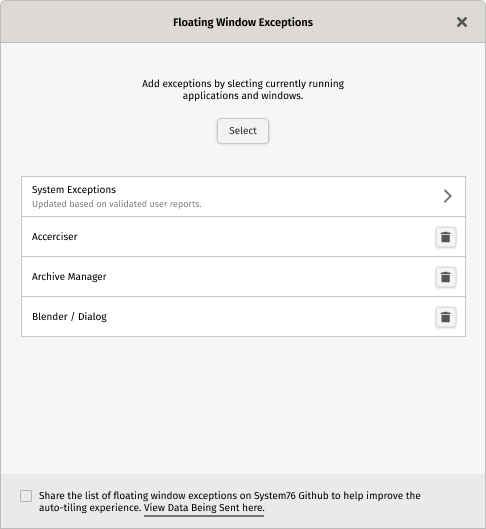Click the auto-tiling experience footer text
Image resolution: width=486 pixels, height=529 pixels.
tap(90, 508)
